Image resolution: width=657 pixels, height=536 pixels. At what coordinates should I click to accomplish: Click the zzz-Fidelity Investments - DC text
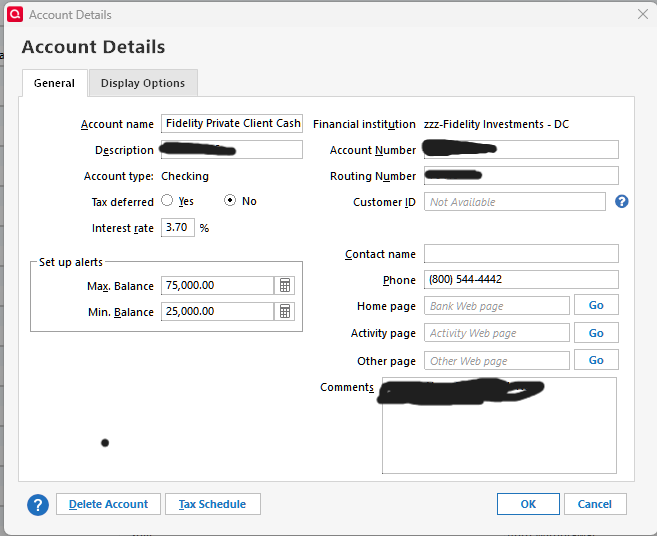[x=496, y=124]
